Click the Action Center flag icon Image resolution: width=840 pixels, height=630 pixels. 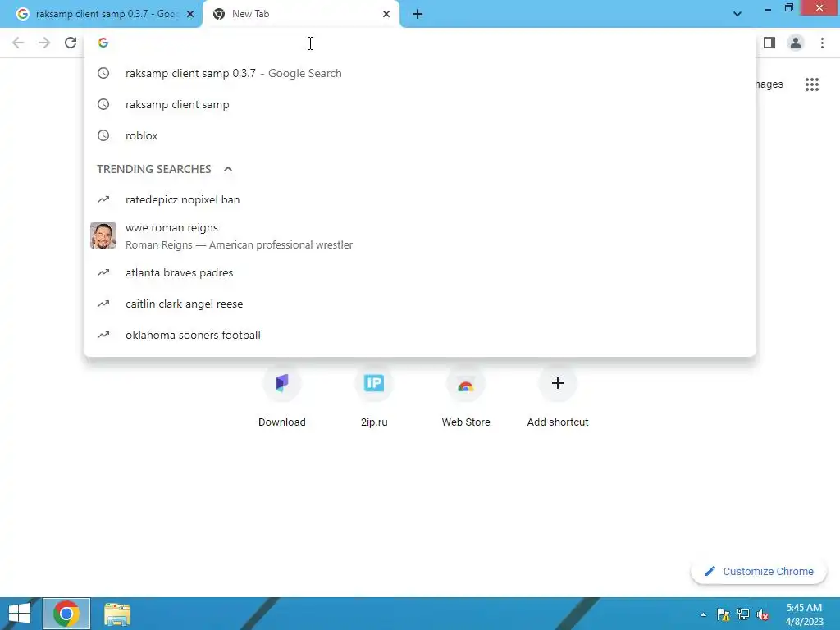(x=724, y=614)
